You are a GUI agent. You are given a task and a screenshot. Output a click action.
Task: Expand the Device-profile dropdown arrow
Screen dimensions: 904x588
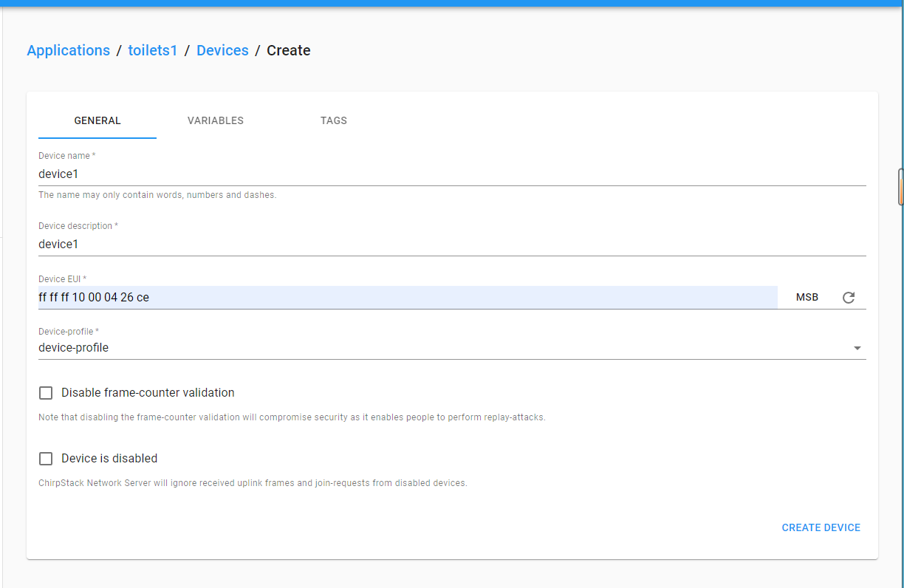857,348
